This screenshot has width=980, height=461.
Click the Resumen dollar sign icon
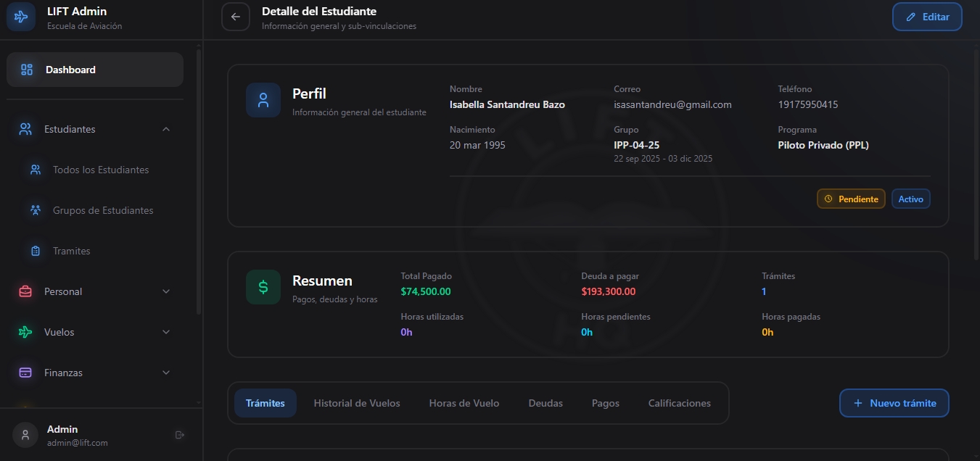click(263, 287)
